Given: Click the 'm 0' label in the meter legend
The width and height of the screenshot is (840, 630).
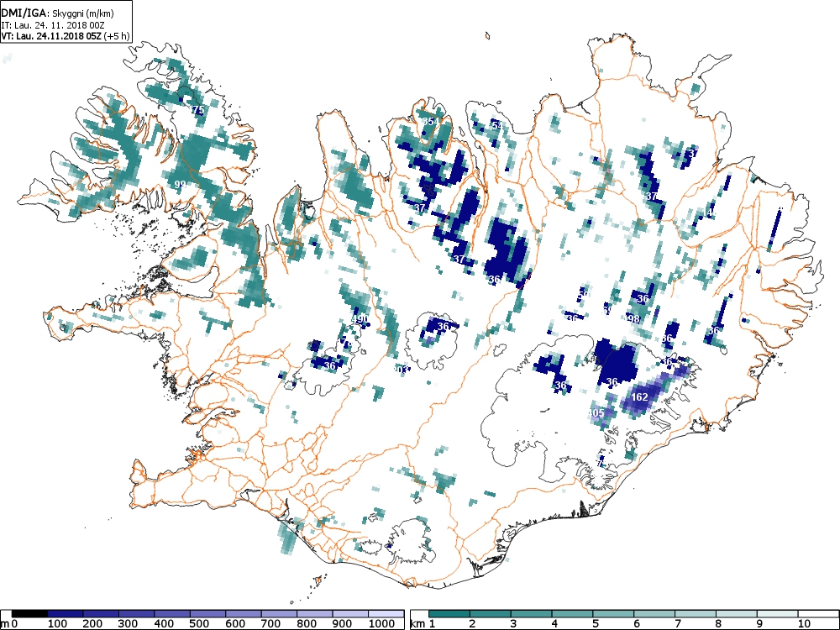Looking at the screenshot, I should (9, 623).
